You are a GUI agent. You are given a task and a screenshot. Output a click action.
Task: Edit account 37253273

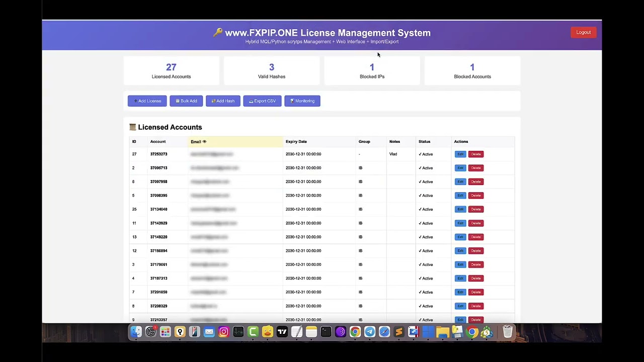460,154
